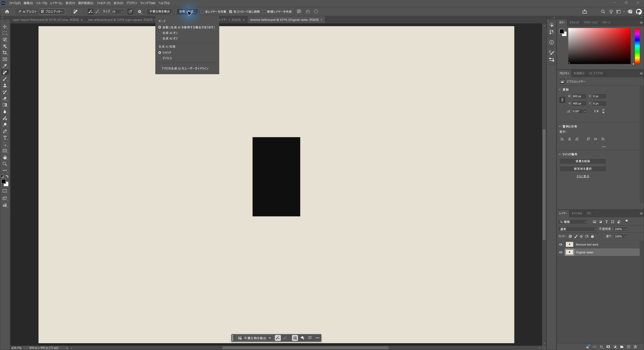Hide the Remove tool work layer

coord(561,244)
